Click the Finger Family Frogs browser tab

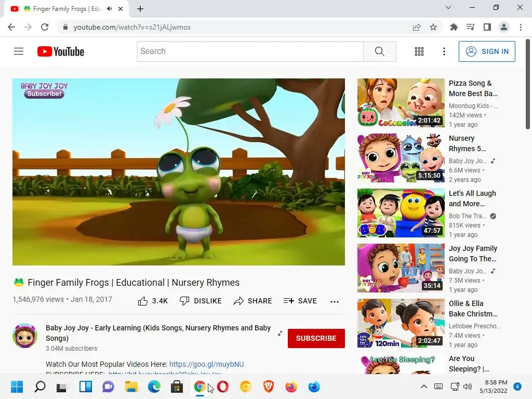[66, 9]
